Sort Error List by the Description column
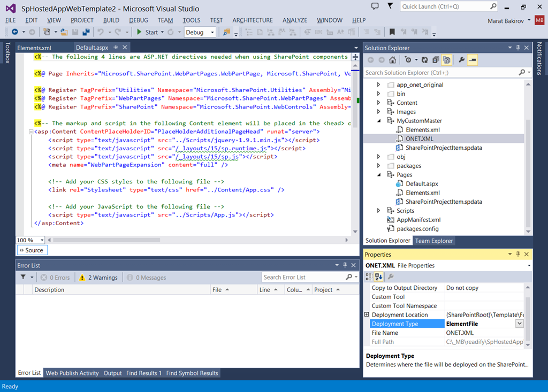548x392 pixels. point(121,290)
